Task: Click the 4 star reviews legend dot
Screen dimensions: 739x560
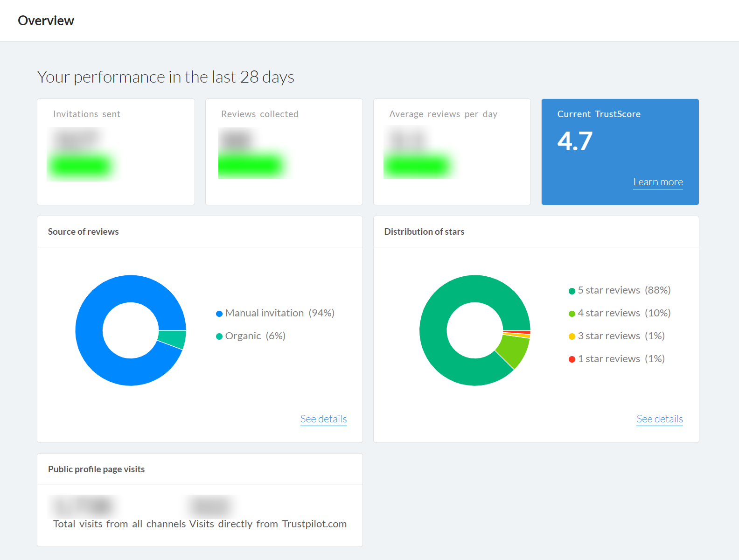Action: pyautogui.click(x=572, y=314)
